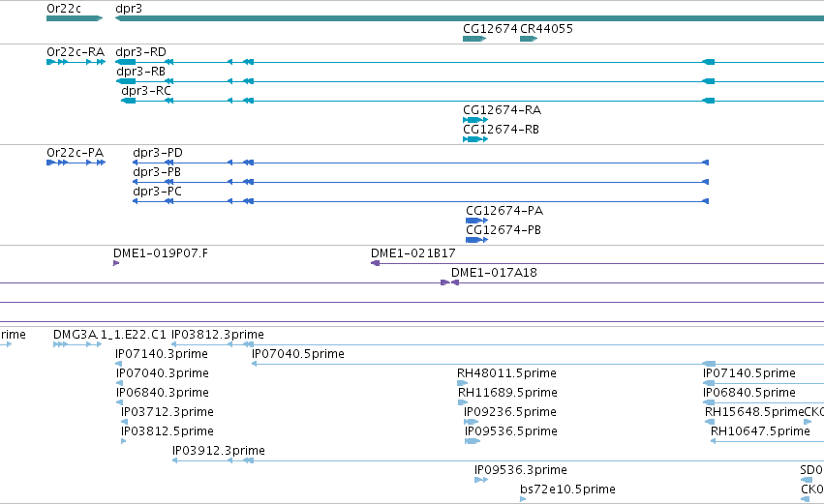
Task: Click transcript label CG12674-RA
Action: click(x=502, y=110)
